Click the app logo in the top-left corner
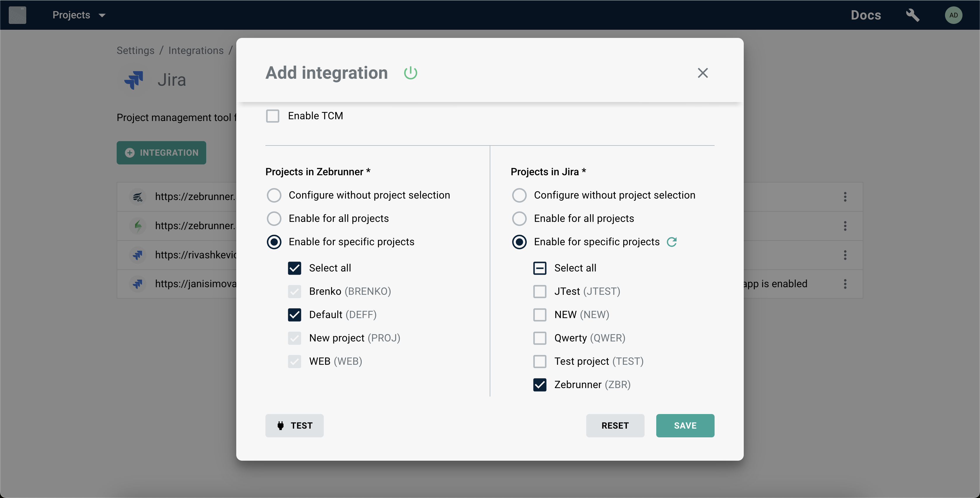Viewport: 980px width, 498px height. pos(17,15)
